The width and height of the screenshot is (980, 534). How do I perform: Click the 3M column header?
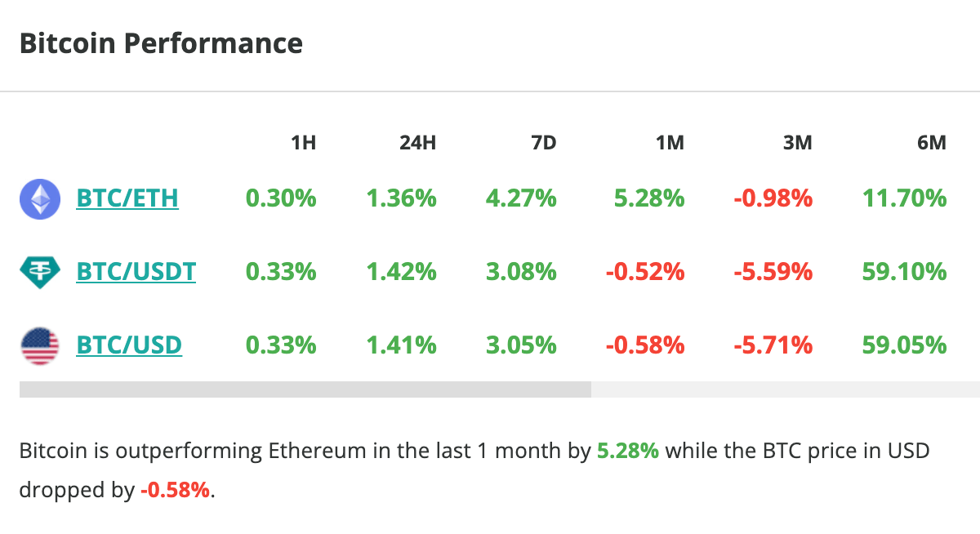coord(797,143)
